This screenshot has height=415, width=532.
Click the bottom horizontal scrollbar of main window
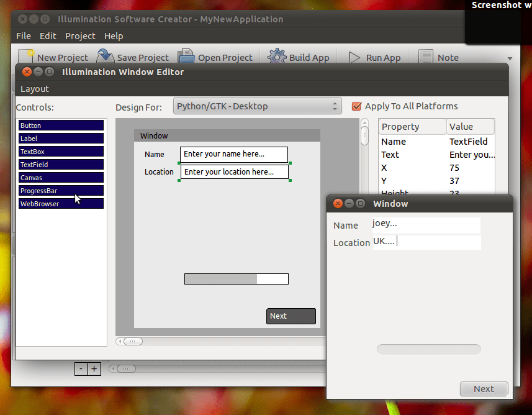coord(126,368)
